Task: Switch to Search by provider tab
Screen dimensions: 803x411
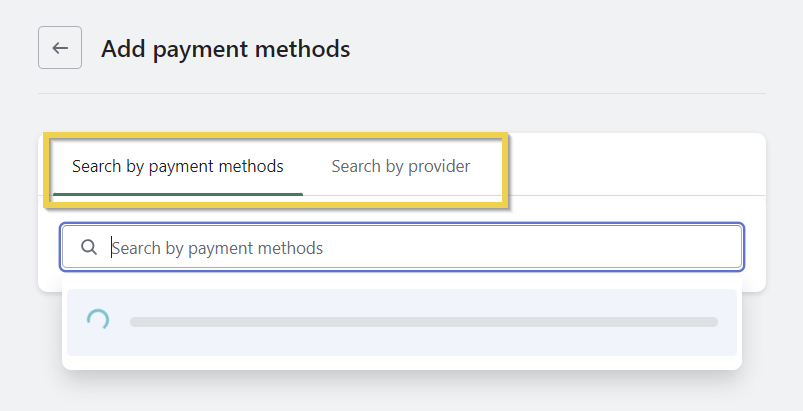Action: point(400,166)
